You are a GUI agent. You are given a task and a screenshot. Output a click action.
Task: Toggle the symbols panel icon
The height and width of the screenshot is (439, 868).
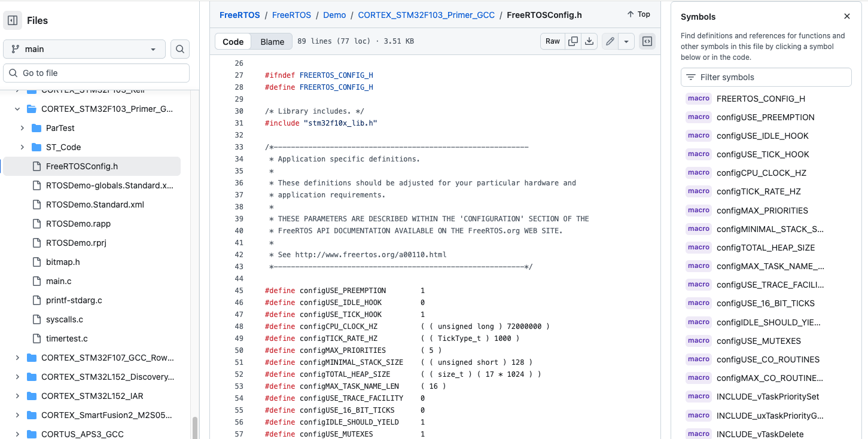(x=647, y=41)
